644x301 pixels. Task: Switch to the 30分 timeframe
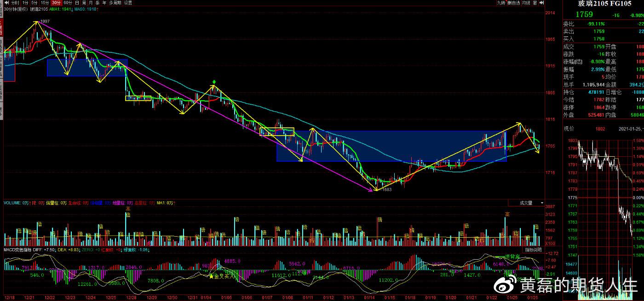pyautogui.click(x=56, y=3)
